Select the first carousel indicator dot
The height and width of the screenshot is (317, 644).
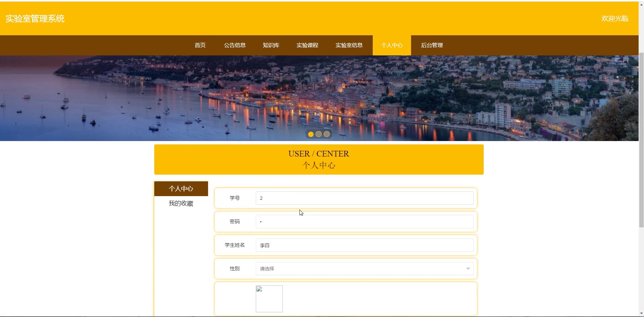click(x=311, y=134)
